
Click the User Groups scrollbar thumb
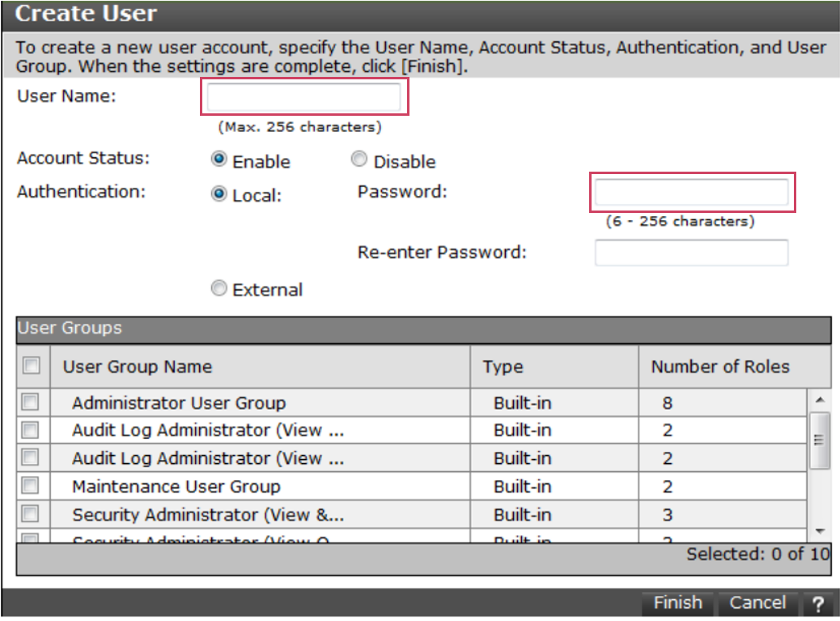(x=819, y=440)
